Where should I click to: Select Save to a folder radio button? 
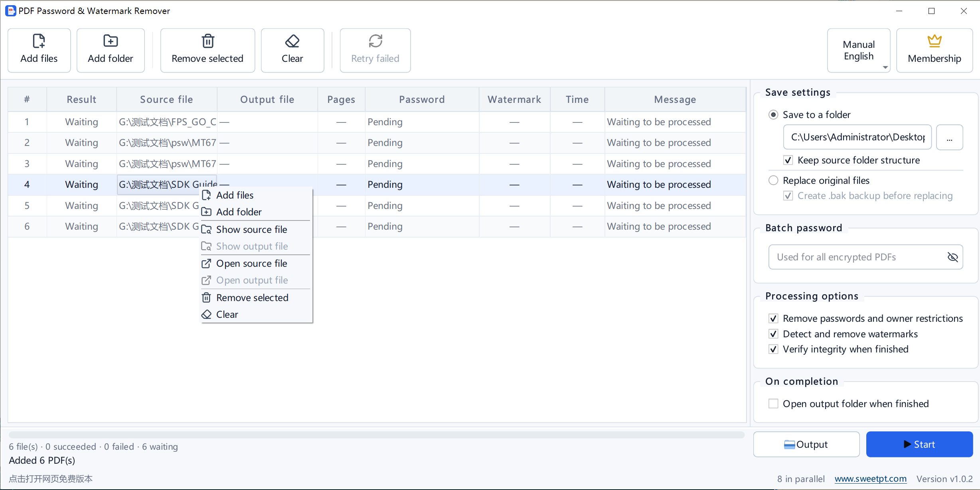click(x=773, y=115)
